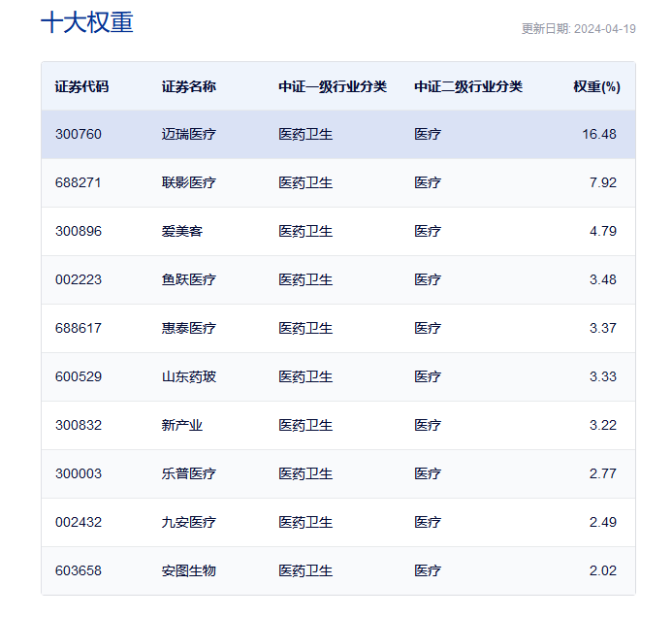672x617 pixels.
Task: Click the 九安医疗 name cell
Action: coord(188,522)
